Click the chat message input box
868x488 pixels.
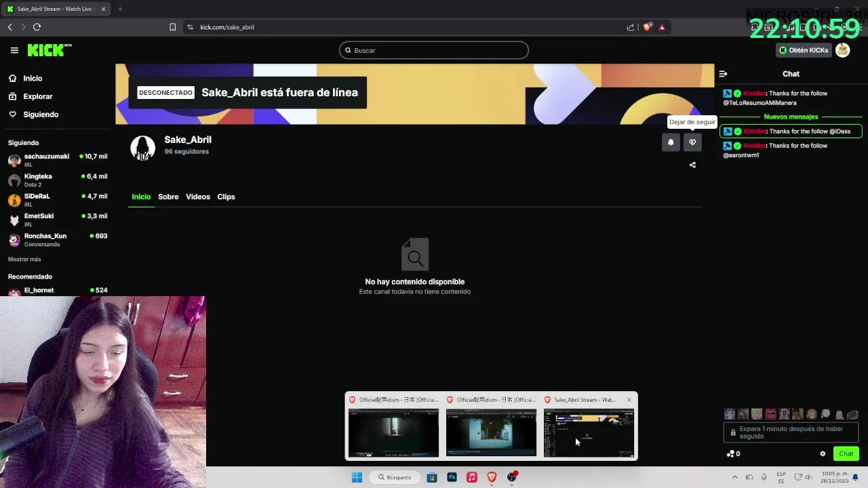[791, 432]
